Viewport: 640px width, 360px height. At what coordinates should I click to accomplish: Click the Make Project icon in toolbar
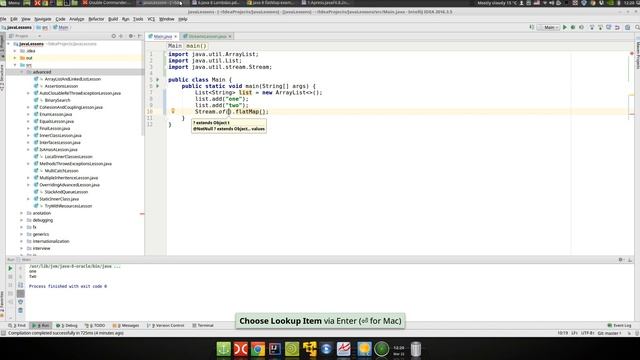(x=531, y=27)
